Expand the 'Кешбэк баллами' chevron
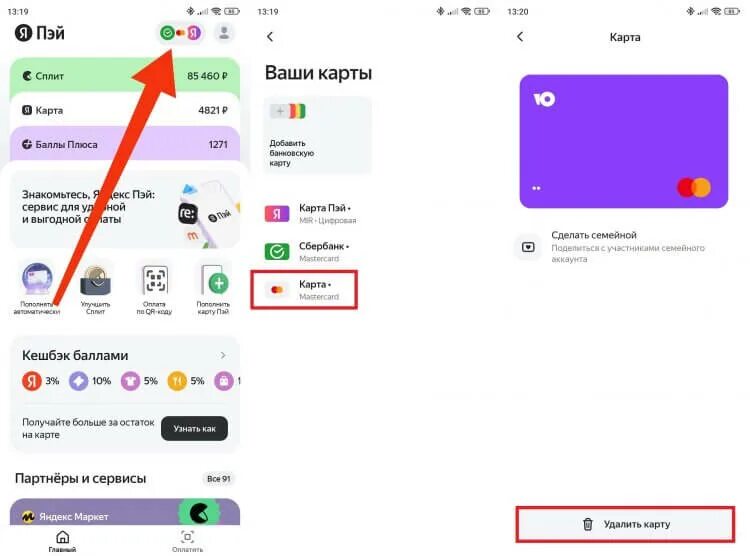 click(x=223, y=355)
